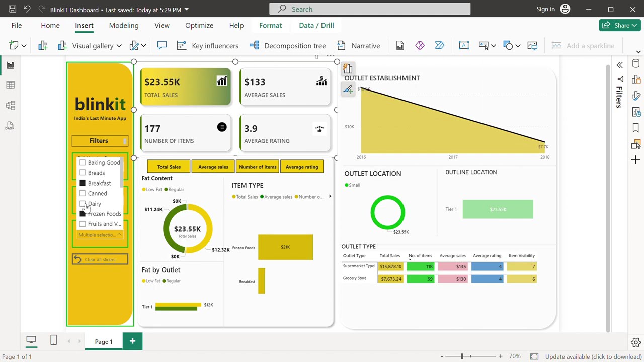Open the Data / Drill tab
Screen dimensions: 644x362
tap(316, 25)
